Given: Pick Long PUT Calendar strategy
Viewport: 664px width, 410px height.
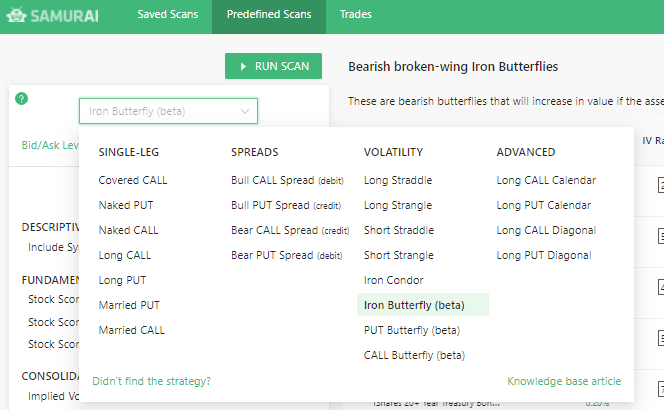Looking at the screenshot, I should click(x=544, y=205).
